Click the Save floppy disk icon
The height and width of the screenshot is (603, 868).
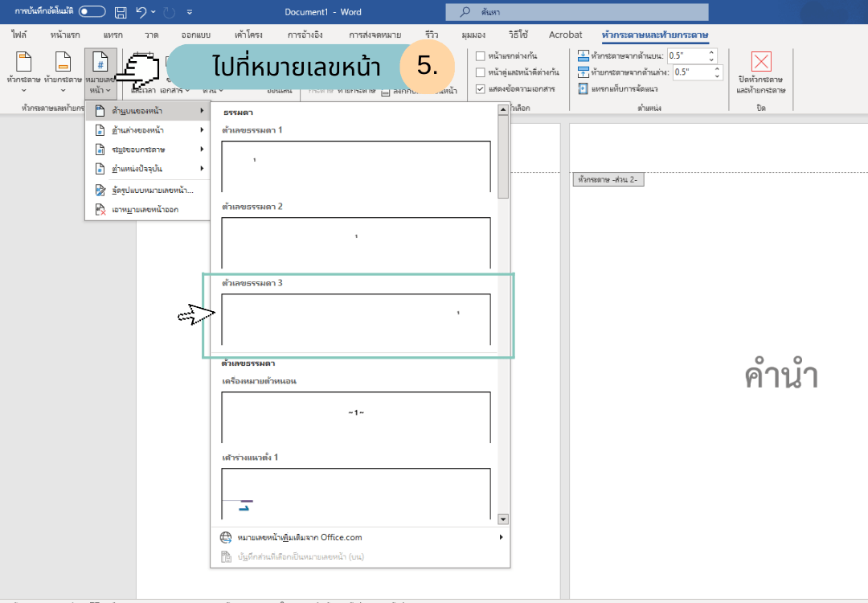tap(120, 11)
